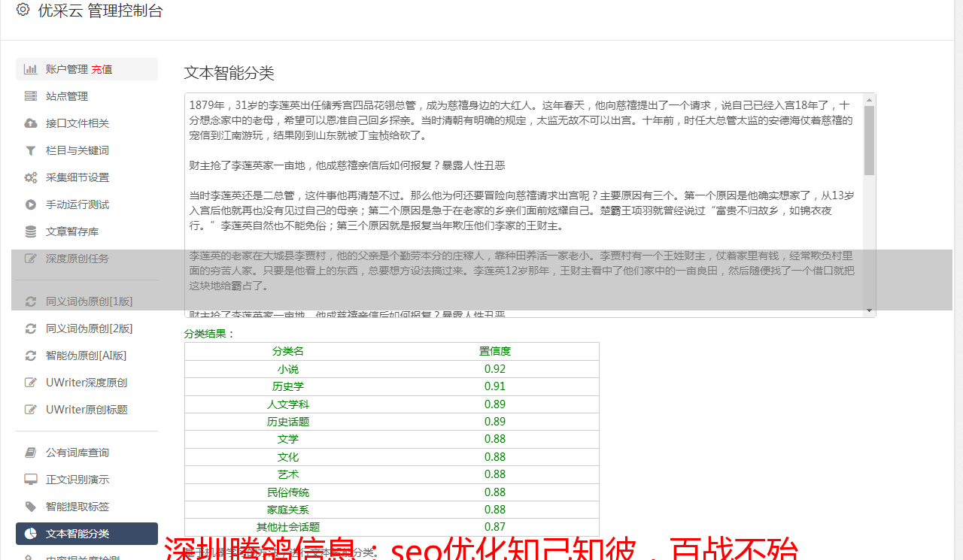Click the cloud upload icon for 接口文件相关
963x560 pixels.
[x=31, y=123]
